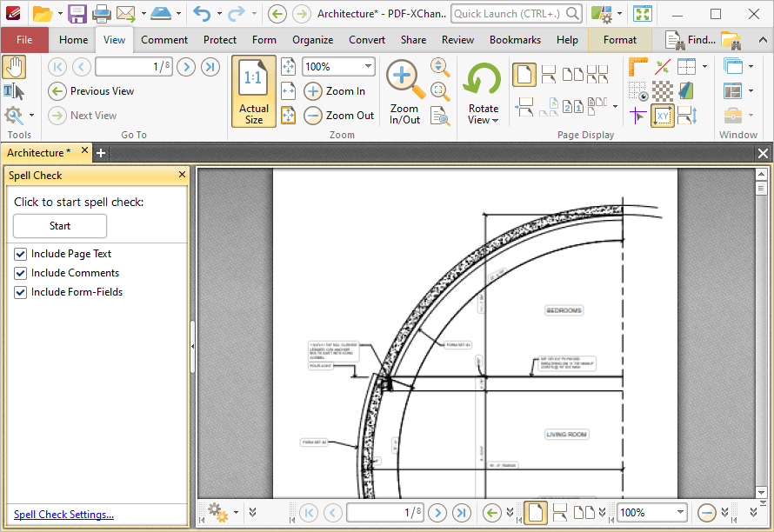This screenshot has height=532, width=774.
Task: Click the Save icon in quick access toolbar
Action: (x=77, y=14)
